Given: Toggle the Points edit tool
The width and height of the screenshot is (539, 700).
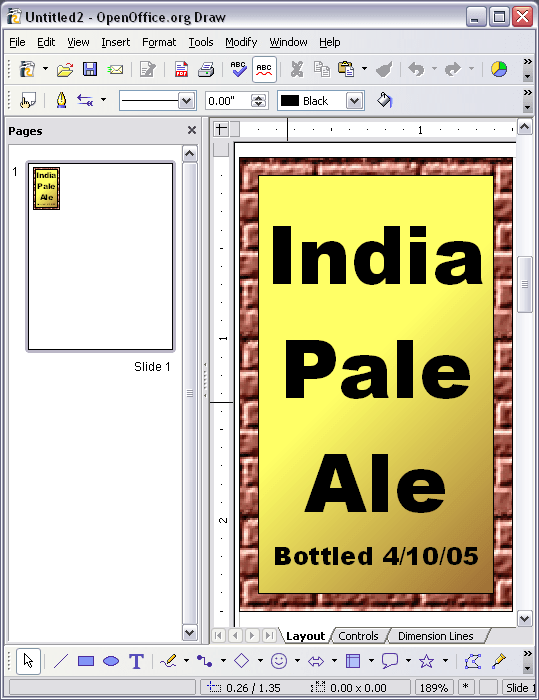Looking at the screenshot, I should point(473,661).
